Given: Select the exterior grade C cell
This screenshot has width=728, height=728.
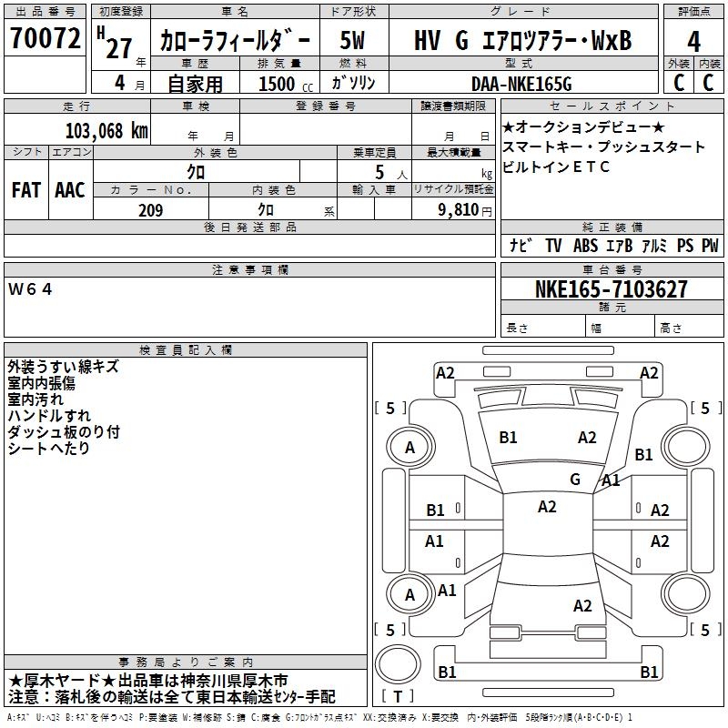Looking at the screenshot, I should click(x=679, y=83).
